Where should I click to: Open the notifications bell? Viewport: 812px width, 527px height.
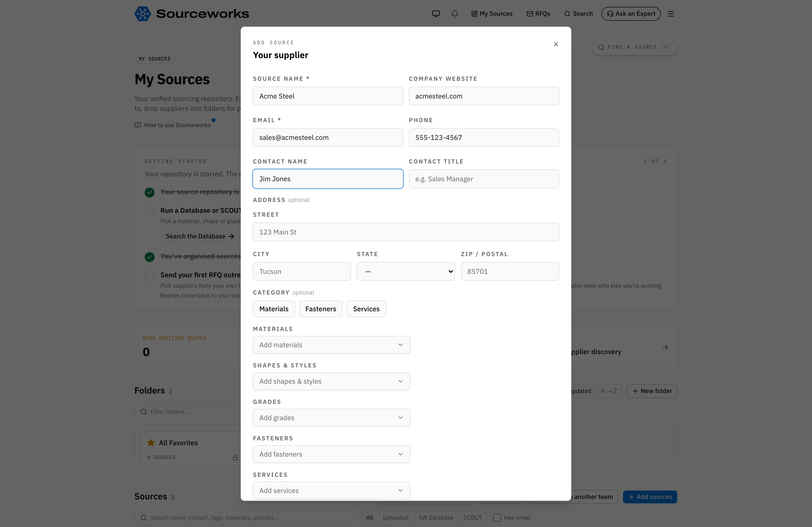[x=454, y=14]
